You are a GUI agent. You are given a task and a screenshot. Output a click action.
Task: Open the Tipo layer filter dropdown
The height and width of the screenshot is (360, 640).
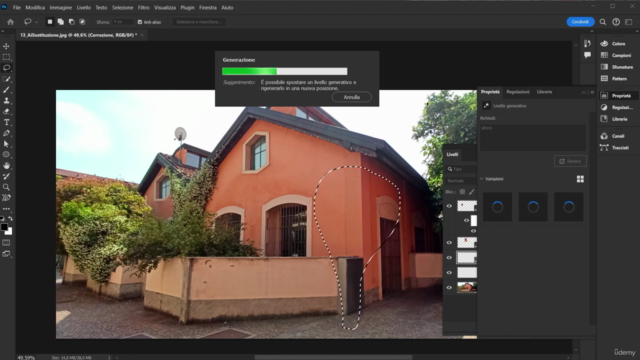tap(461, 169)
